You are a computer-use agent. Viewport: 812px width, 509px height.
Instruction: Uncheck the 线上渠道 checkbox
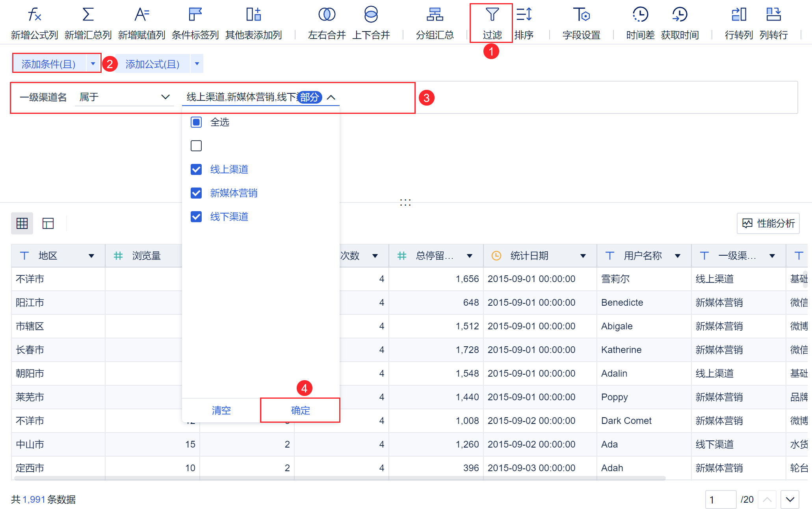coord(196,169)
